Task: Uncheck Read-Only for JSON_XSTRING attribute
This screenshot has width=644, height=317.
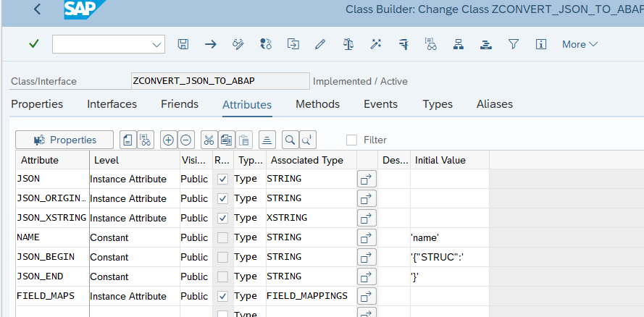Action: [x=222, y=218]
